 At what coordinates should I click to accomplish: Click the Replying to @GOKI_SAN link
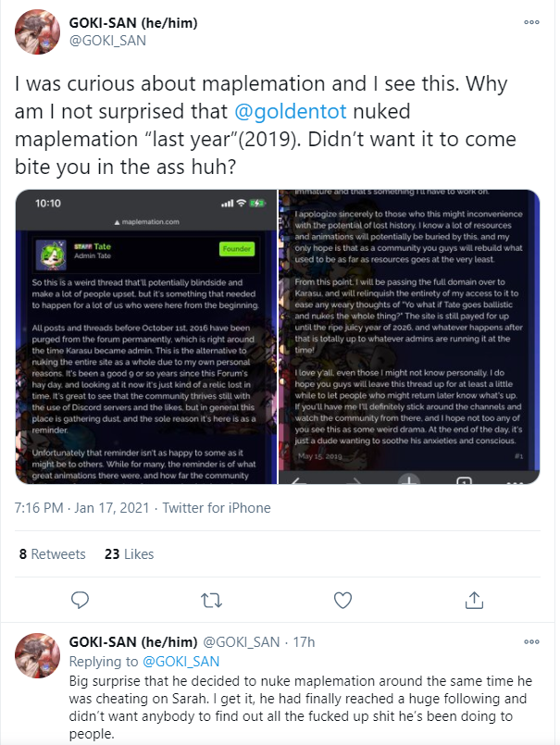click(144, 662)
